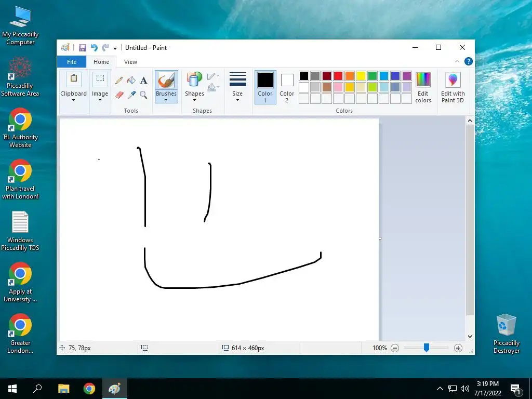
Task: Open Windows Start menu
Action: 12,389
